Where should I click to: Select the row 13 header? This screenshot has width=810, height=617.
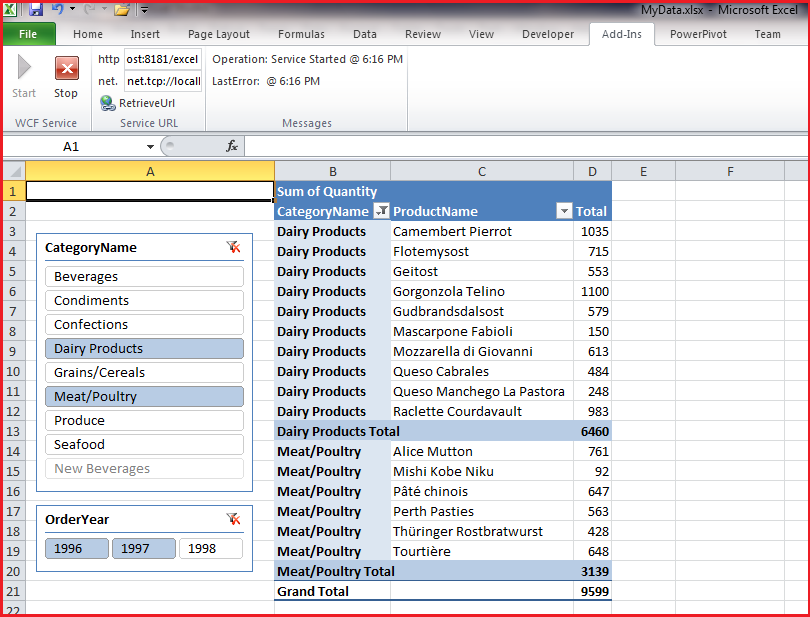point(13,431)
